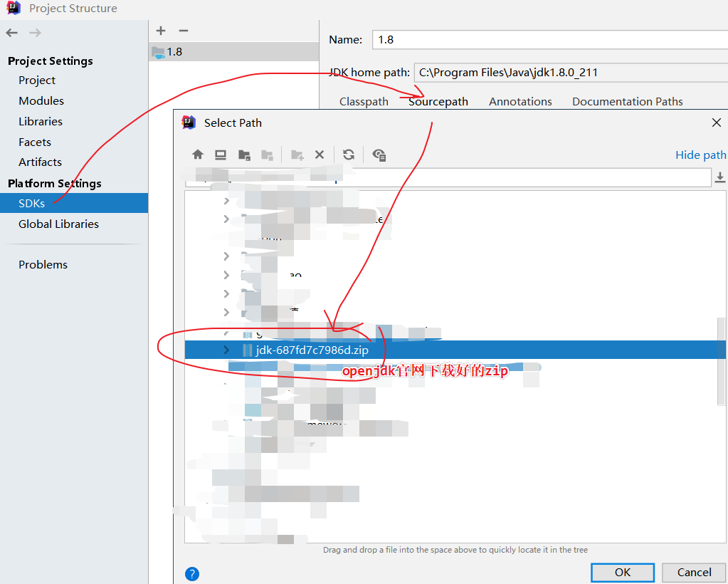Image resolution: width=728 pixels, height=584 pixels.
Task: Open Artifacts settings section
Action: [x=40, y=162]
